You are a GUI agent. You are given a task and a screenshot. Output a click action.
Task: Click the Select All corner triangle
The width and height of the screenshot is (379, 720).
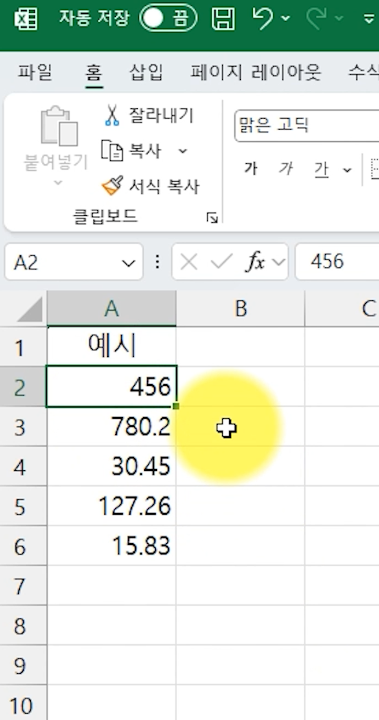pyautogui.click(x=29, y=309)
